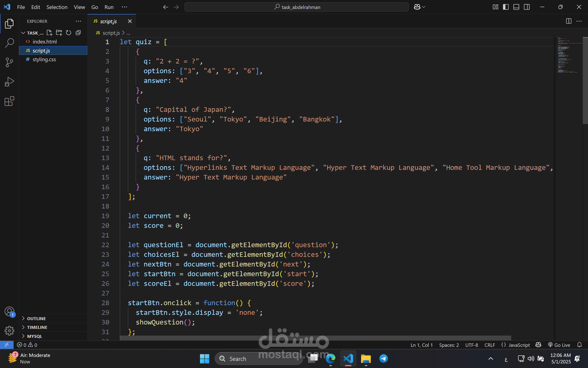Viewport: 588px width, 368px height.
Task: Refresh the Explorer file list
Action: [69, 33]
